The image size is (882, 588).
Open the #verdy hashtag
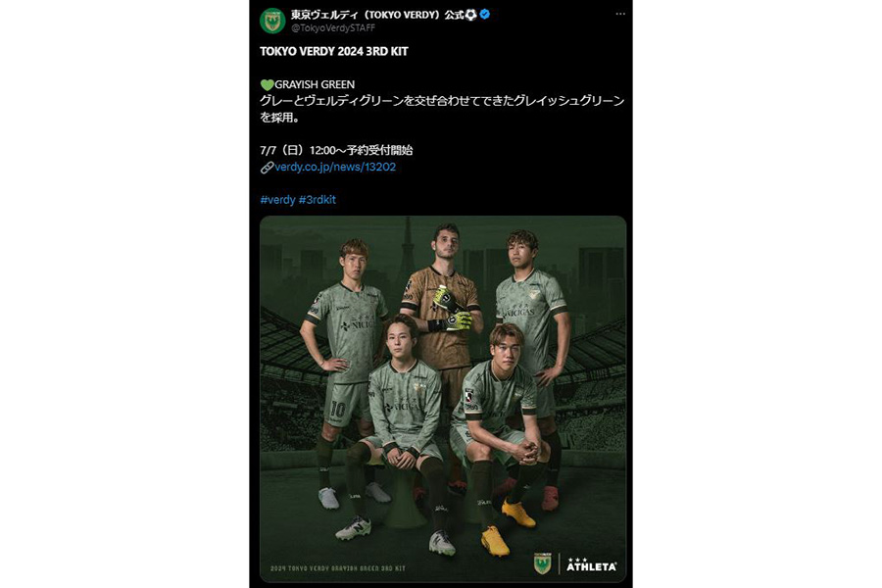point(278,200)
